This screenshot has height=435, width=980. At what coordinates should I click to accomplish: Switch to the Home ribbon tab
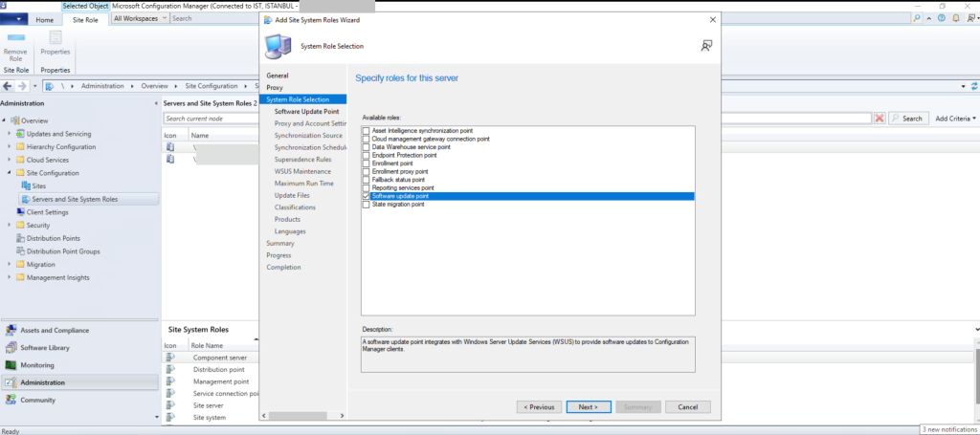coord(44,19)
